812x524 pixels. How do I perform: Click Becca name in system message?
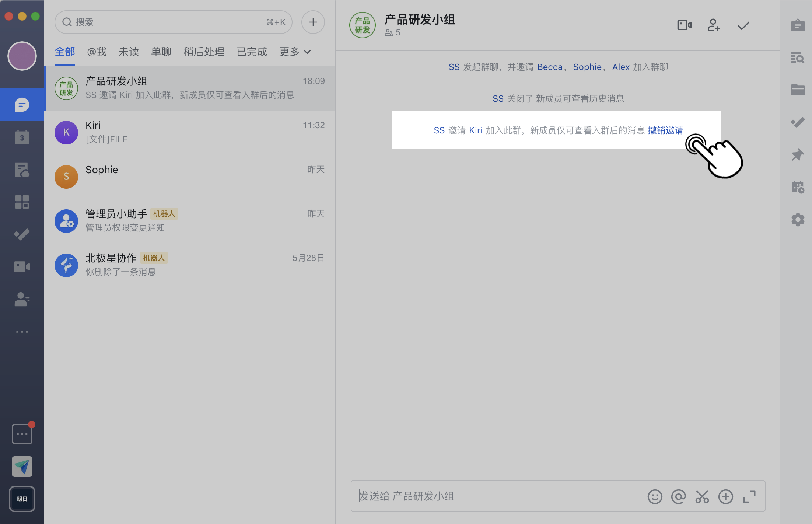pyautogui.click(x=550, y=67)
